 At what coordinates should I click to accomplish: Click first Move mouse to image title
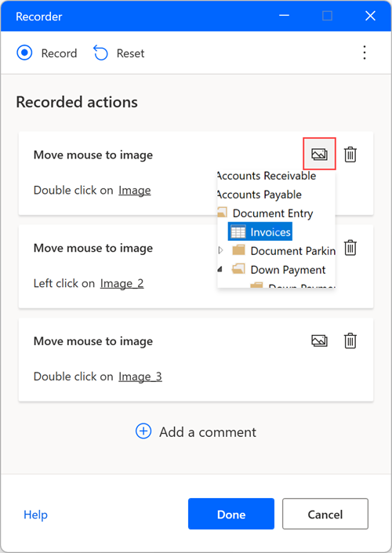[x=93, y=155]
